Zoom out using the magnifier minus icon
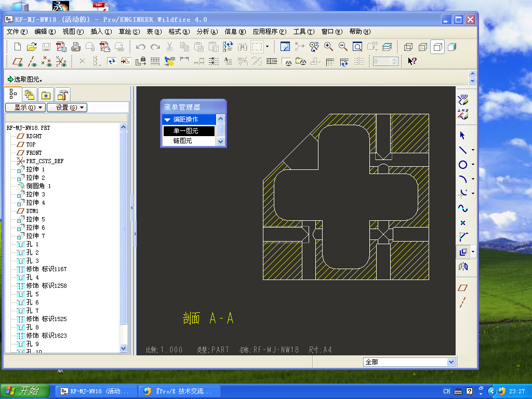The width and height of the screenshot is (532, 399). [x=343, y=46]
